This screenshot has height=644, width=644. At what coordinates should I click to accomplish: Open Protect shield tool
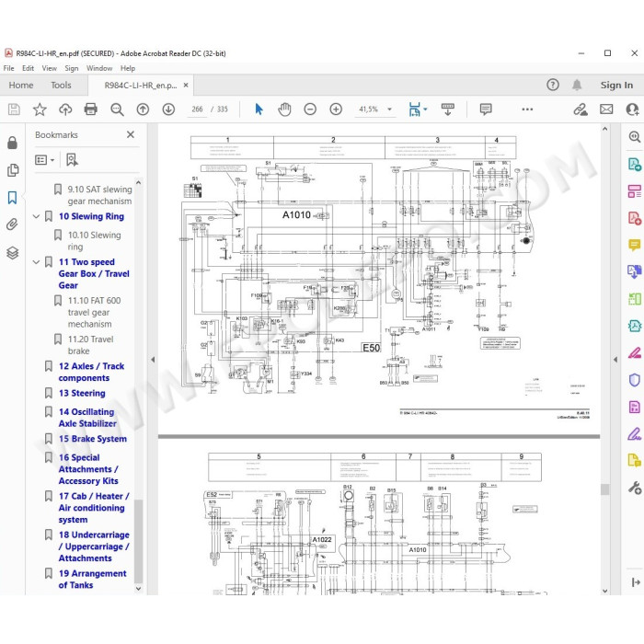coord(635,380)
